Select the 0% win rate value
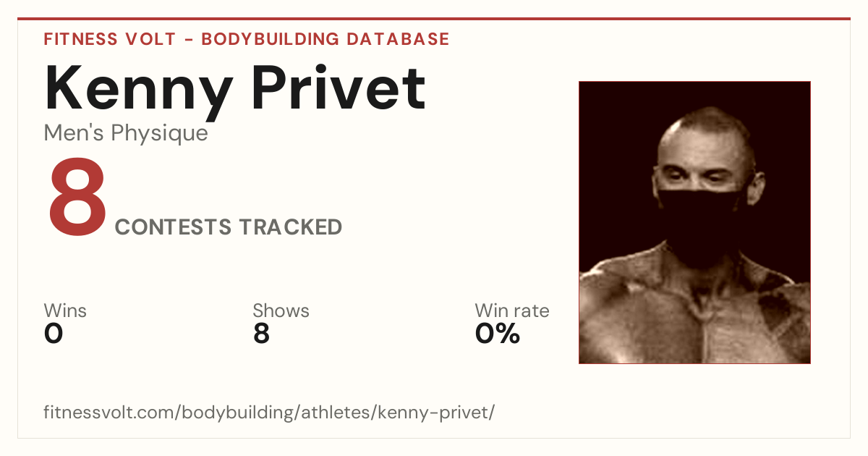Image resolution: width=868 pixels, height=456 pixels. [498, 334]
